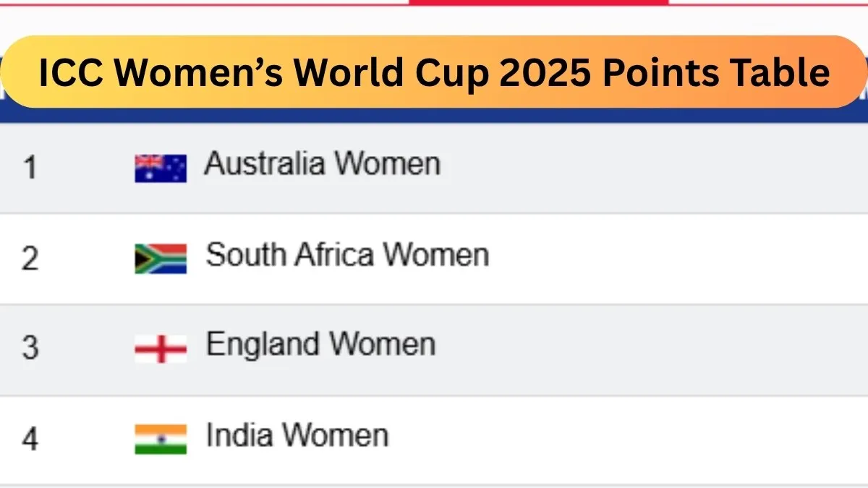
Task: Open the South Africa Women team link
Action: point(347,255)
